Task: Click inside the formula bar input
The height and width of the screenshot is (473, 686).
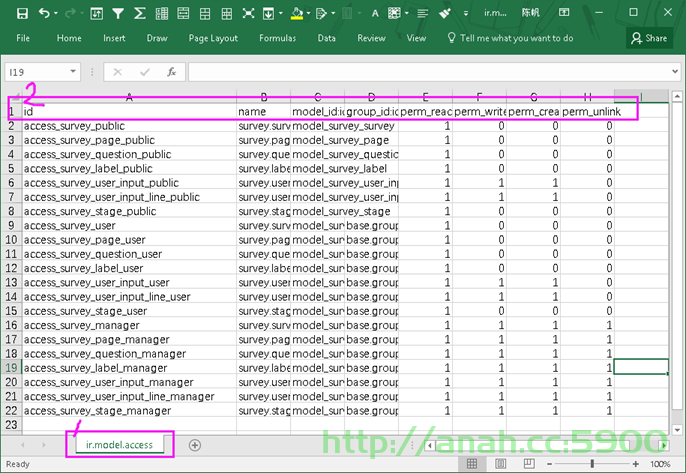Action: click(x=429, y=72)
